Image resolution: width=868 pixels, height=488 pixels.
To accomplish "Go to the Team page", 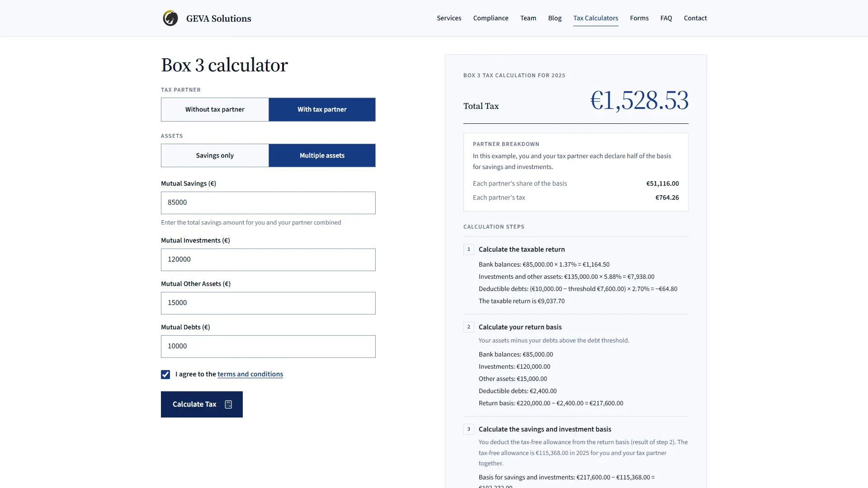I will point(528,18).
